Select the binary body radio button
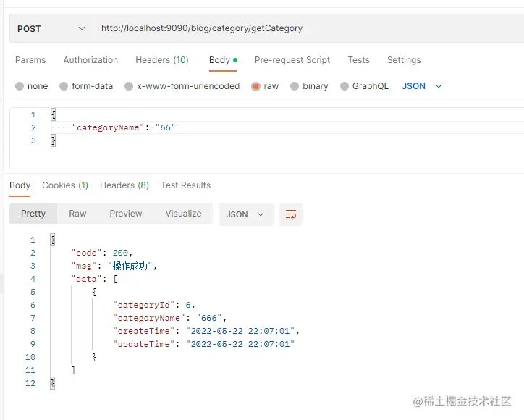The width and height of the screenshot is (524, 420). [295, 86]
